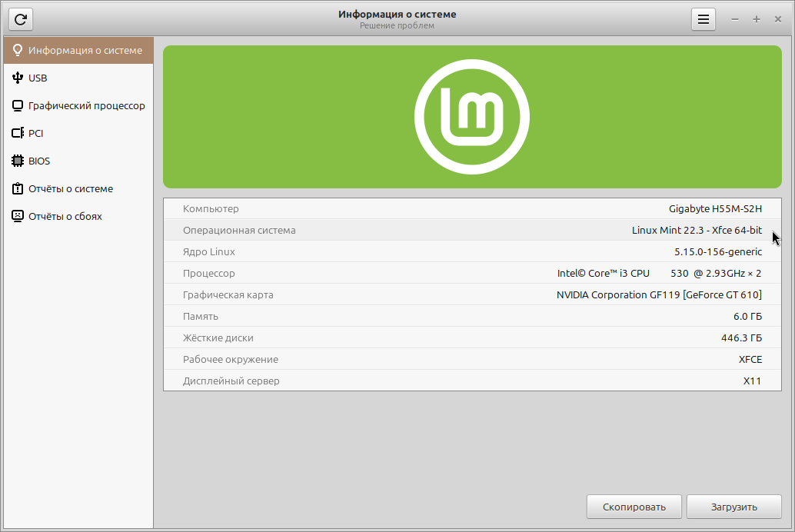Click the Linux Mint logo banner
Viewport: 795px width, 532px height.
[472, 117]
